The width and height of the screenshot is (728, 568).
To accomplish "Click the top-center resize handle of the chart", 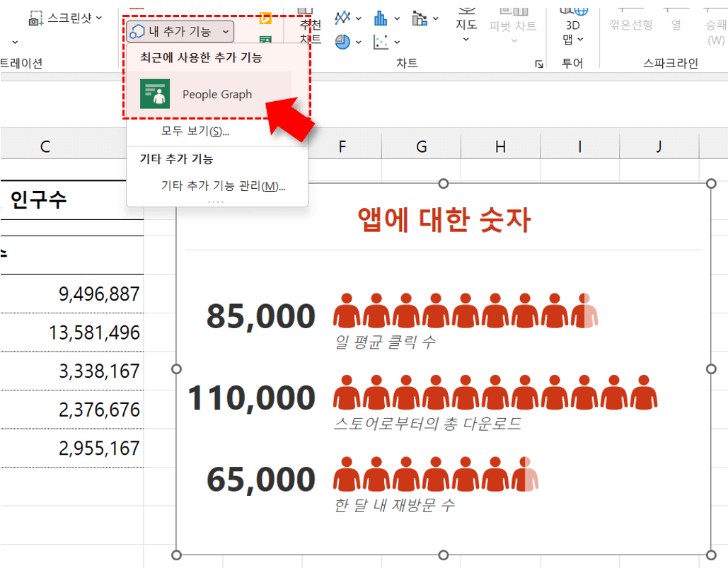I will [x=444, y=184].
